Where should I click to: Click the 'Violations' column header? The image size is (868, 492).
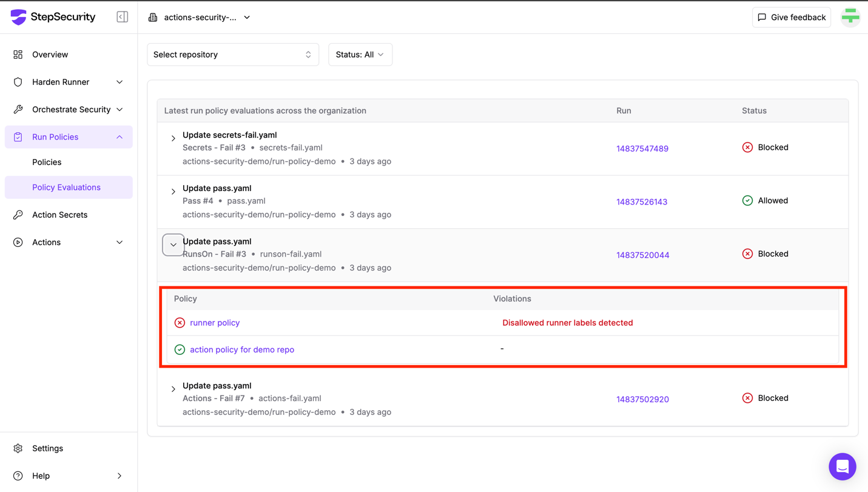pos(512,298)
